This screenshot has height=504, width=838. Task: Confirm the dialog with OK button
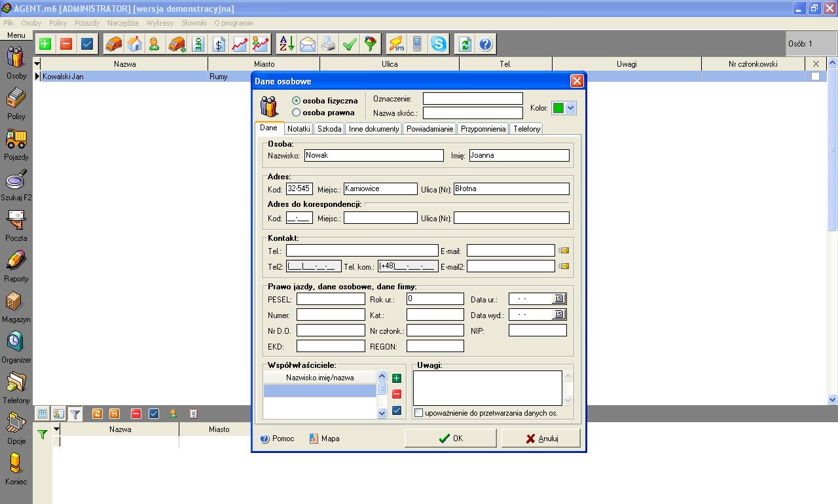450,439
